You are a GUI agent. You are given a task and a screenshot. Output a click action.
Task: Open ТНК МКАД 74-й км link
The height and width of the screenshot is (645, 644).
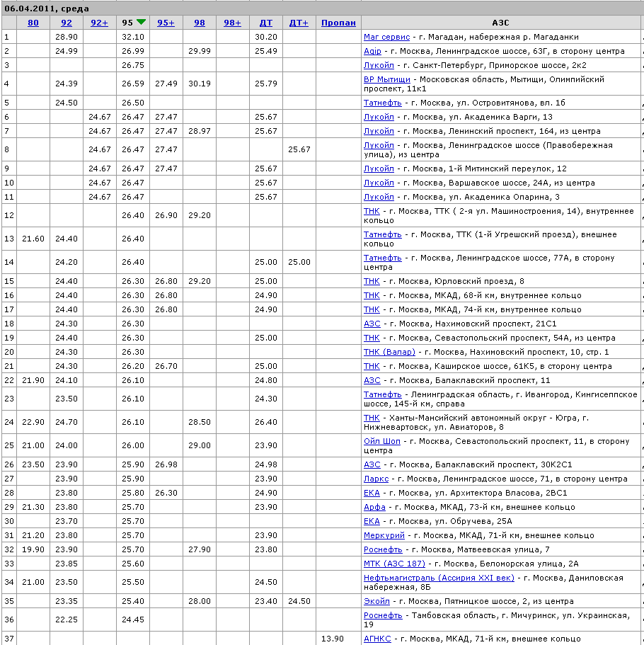(x=372, y=309)
